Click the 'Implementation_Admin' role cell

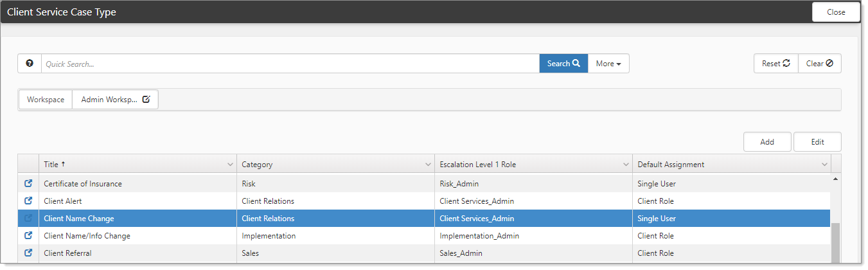533,235
